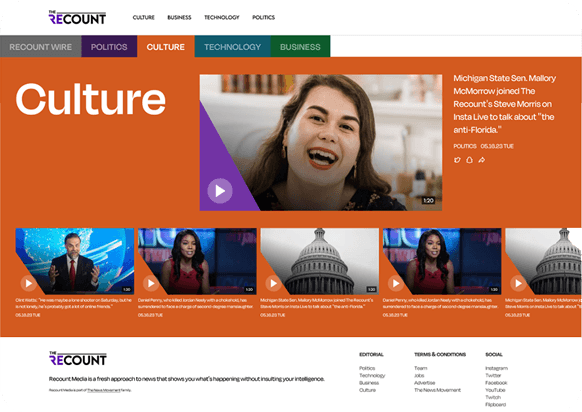Switch to the purple Politics tab
The image size is (582, 412).
pos(109,47)
